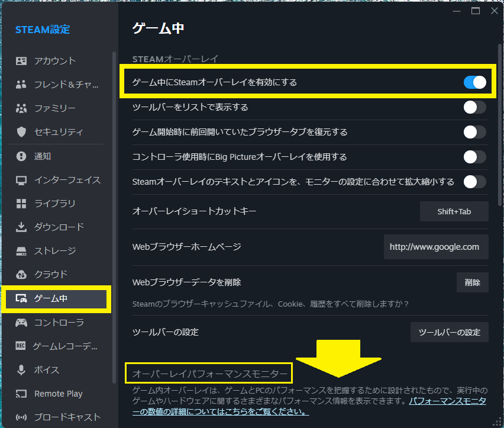Viewport: 504px width, 428px height.
Task: Click the セキュリティ shield icon
Action: point(21,132)
